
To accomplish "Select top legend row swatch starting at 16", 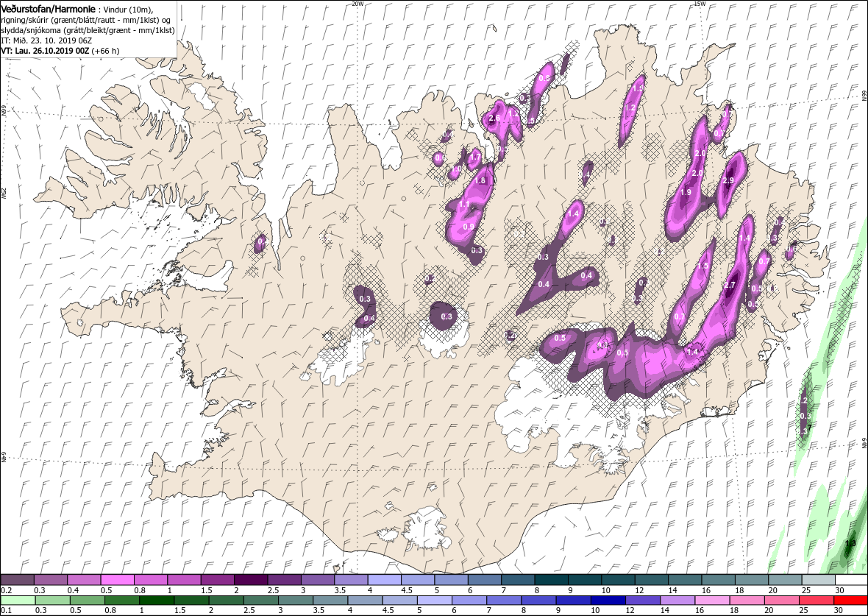I will (x=717, y=580).
